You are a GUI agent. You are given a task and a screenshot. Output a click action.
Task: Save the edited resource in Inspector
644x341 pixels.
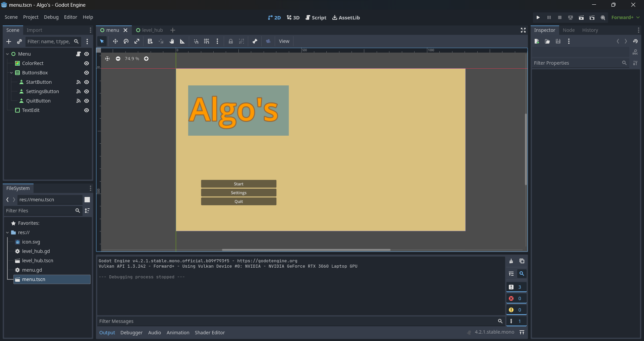[558, 41]
